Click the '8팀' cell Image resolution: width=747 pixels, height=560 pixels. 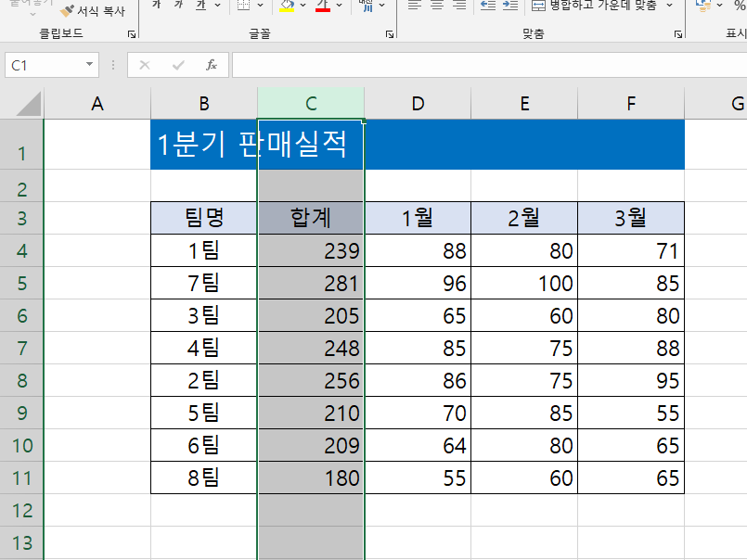tap(204, 477)
